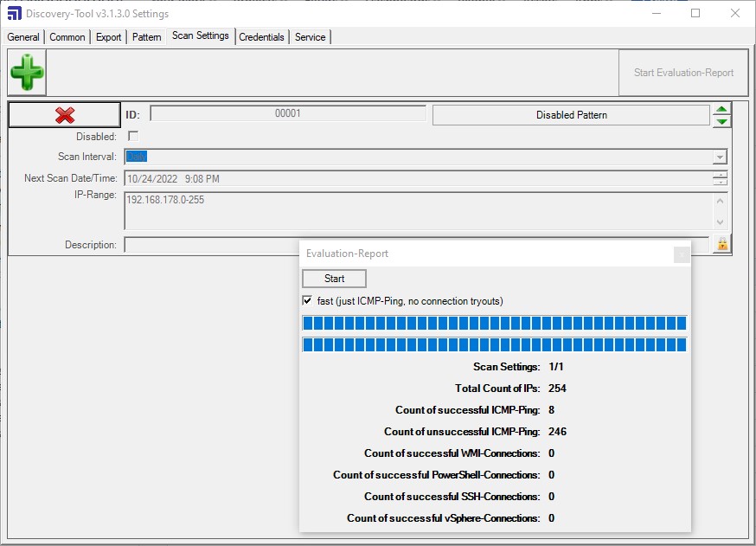The width and height of the screenshot is (756, 546).
Task: Move scan setting down with green arrow
Action: (x=721, y=121)
